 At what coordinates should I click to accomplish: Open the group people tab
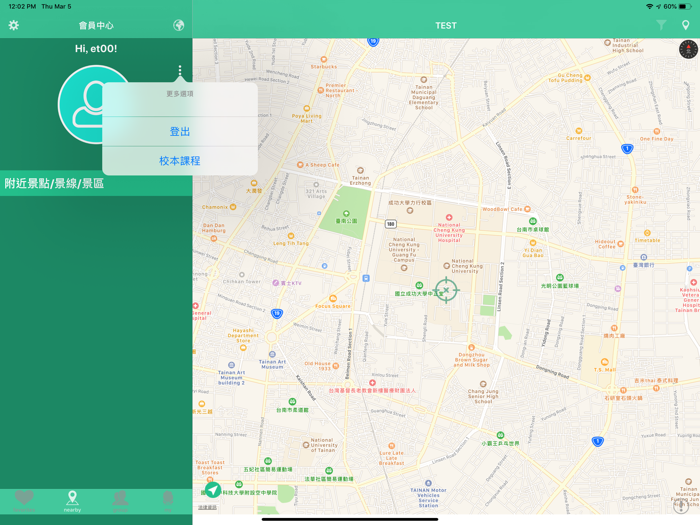(120, 499)
